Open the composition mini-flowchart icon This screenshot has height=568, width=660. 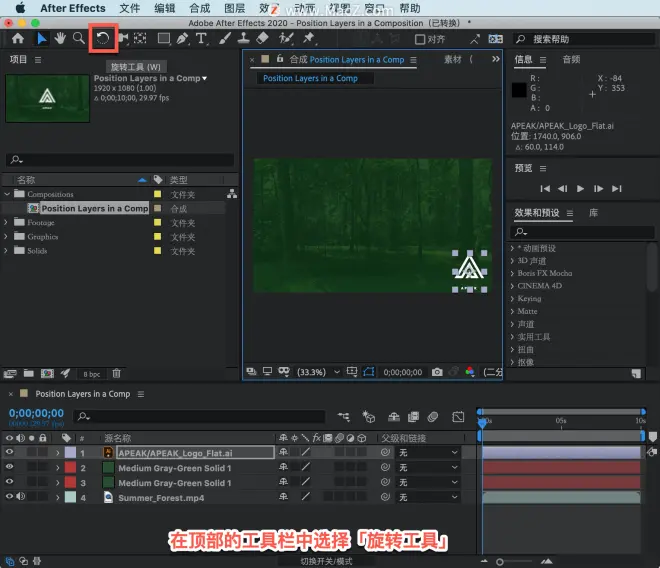pyautogui.click(x=343, y=417)
